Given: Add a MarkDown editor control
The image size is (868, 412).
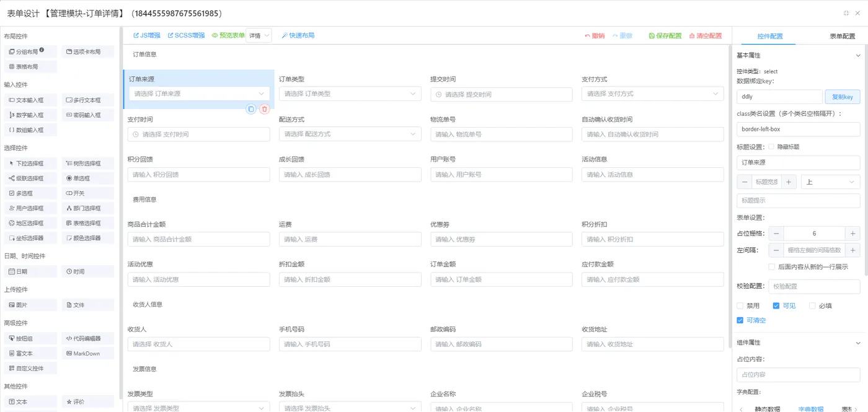Looking at the screenshot, I should [87, 353].
